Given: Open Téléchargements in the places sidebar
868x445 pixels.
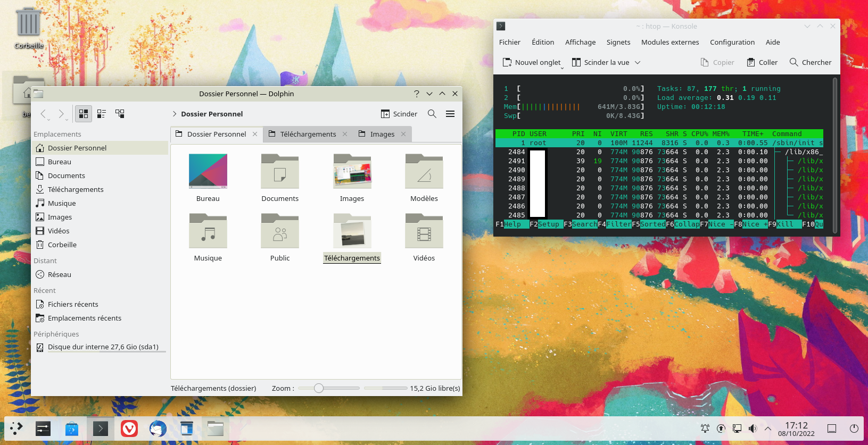Looking at the screenshot, I should (x=100, y=189).
